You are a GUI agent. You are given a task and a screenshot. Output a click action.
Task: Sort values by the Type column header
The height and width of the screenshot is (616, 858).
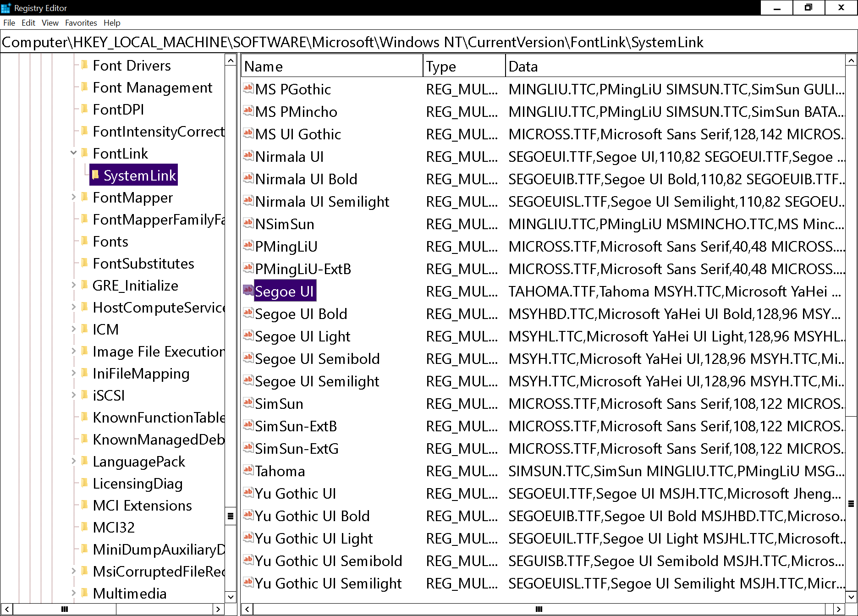464,66
